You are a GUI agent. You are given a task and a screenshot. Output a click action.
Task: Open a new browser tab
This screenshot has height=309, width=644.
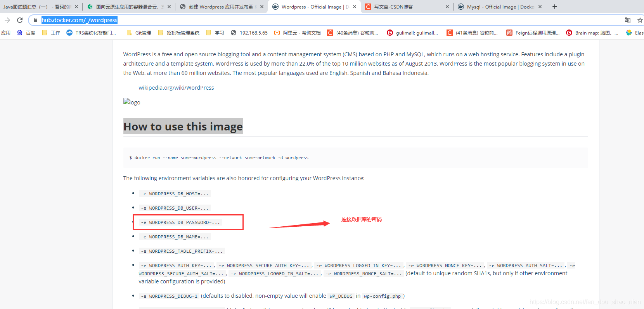(555, 7)
